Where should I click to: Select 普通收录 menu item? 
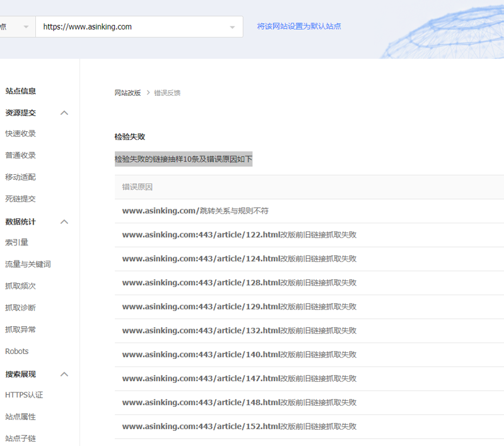coord(21,155)
